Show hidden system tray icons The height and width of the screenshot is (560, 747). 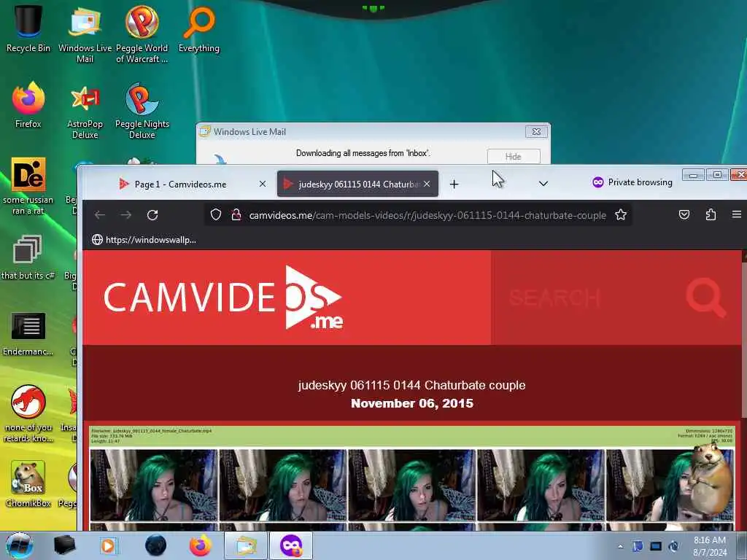[x=620, y=547]
